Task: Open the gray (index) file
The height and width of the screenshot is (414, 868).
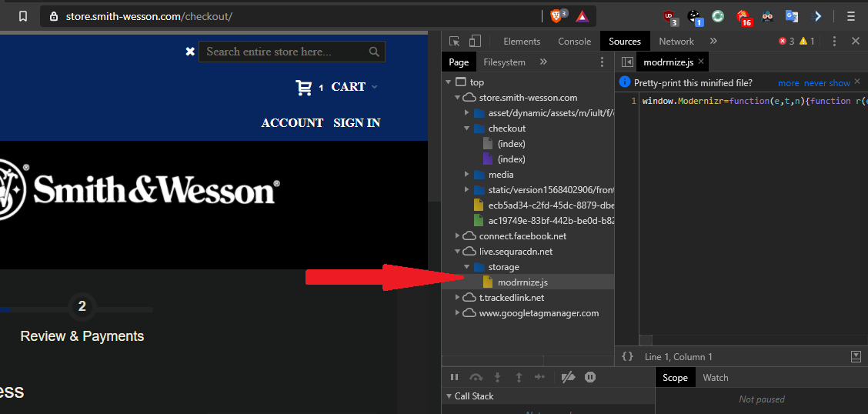Action: point(511,143)
